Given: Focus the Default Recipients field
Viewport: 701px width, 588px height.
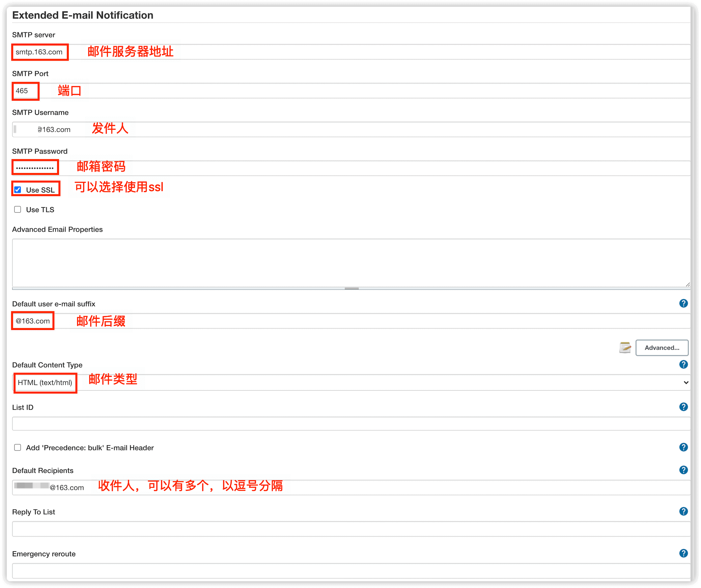Looking at the screenshot, I should (351, 488).
